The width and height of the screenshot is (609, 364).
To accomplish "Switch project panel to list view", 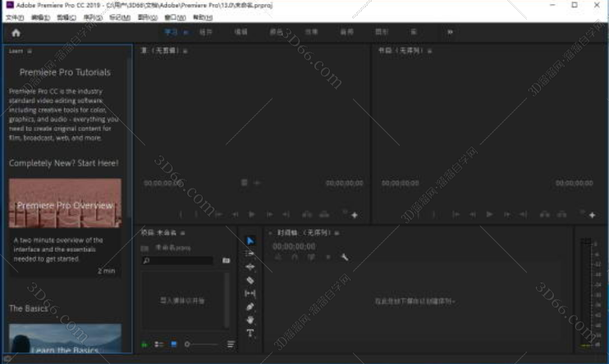I will click(x=159, y=344).
